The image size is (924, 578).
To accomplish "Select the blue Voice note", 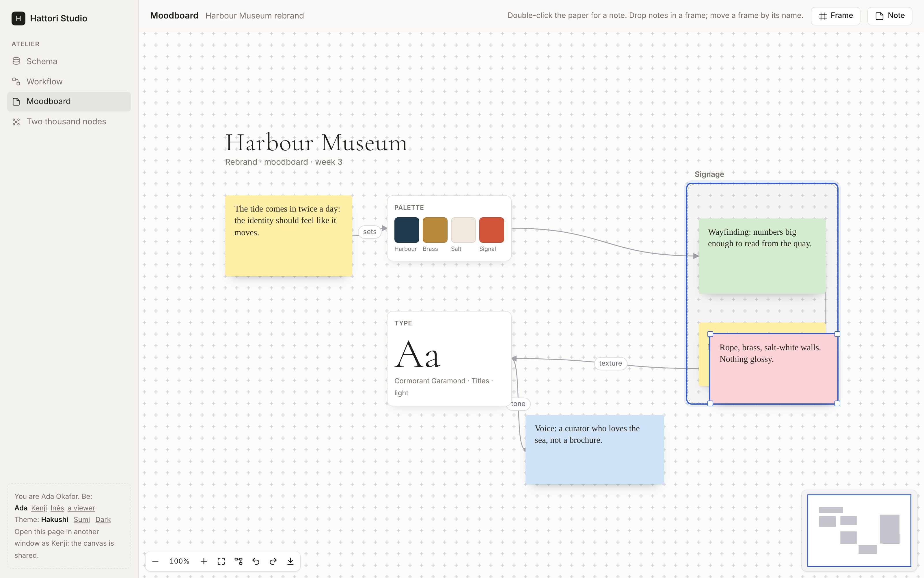I will pyautogui.click(x=595, y=450).
